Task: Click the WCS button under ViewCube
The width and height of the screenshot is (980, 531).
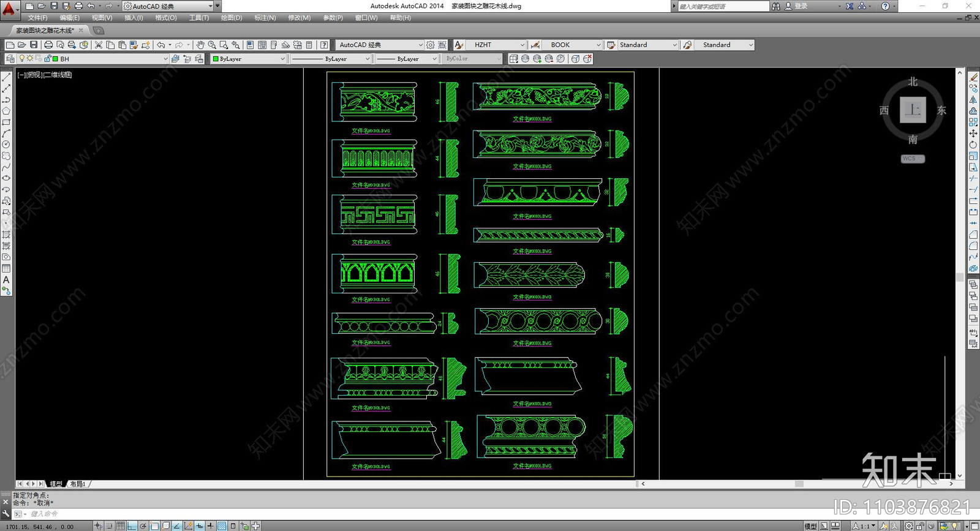Action: coord(912,159)
